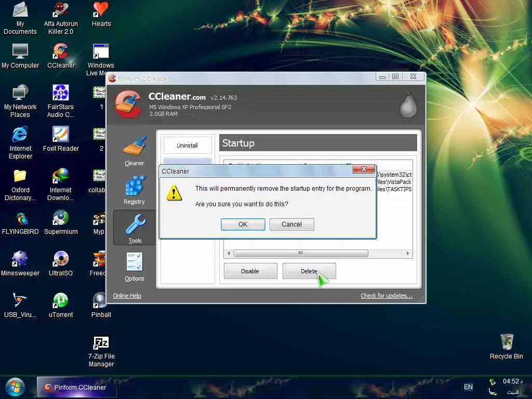Follow the Check for updates link
This screenshot has width=532, height=399.
pyautogui.click(x=387, y=296)
